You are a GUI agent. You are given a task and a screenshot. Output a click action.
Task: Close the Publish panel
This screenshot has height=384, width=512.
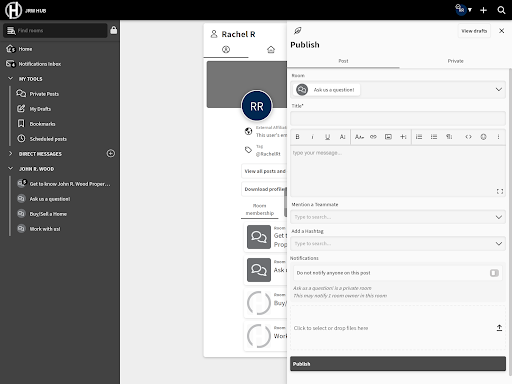click(501, 31)
